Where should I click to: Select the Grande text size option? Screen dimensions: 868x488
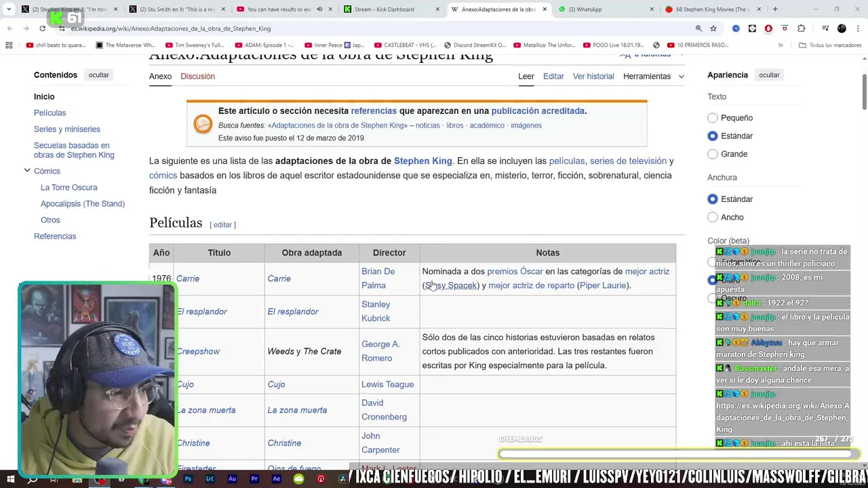point(713,155)
